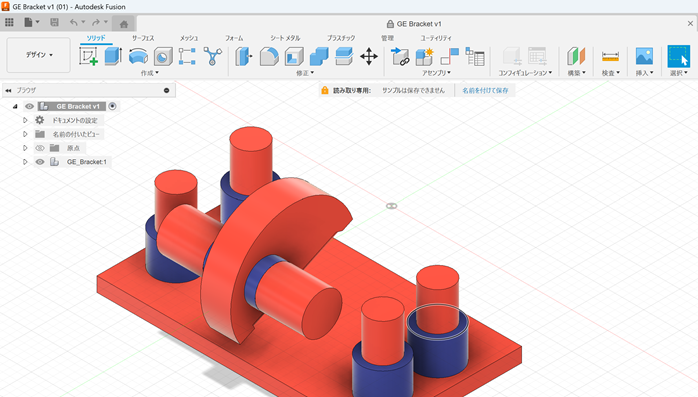Click the New Component icon
698x397 pixels.
click(x=425, y=57)
